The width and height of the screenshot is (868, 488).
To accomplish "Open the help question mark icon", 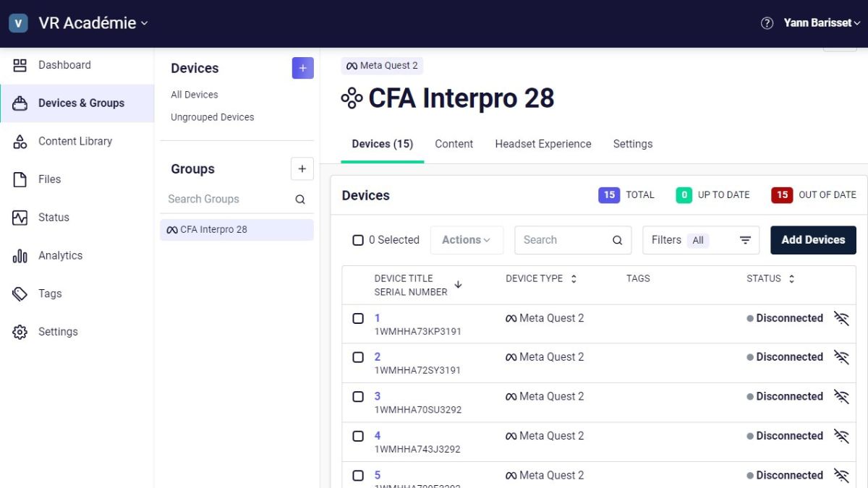I will click(x=767, y=23).
